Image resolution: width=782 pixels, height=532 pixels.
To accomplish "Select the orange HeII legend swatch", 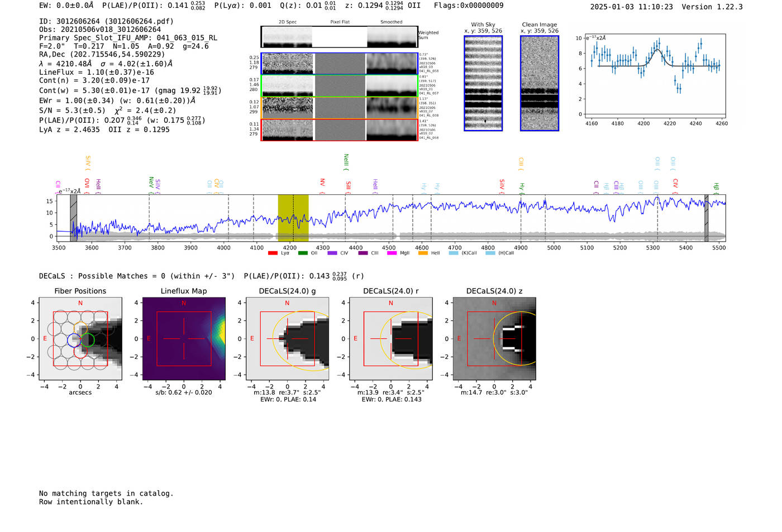I will pyautogui.click(x=423, y=253).
